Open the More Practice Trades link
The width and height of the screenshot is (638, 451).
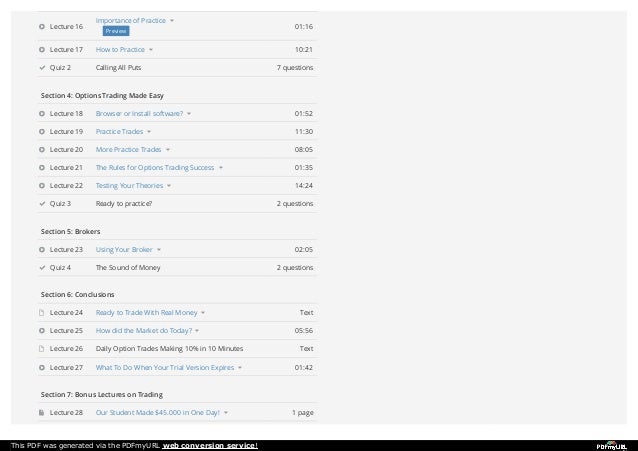[x=128, y=149]
